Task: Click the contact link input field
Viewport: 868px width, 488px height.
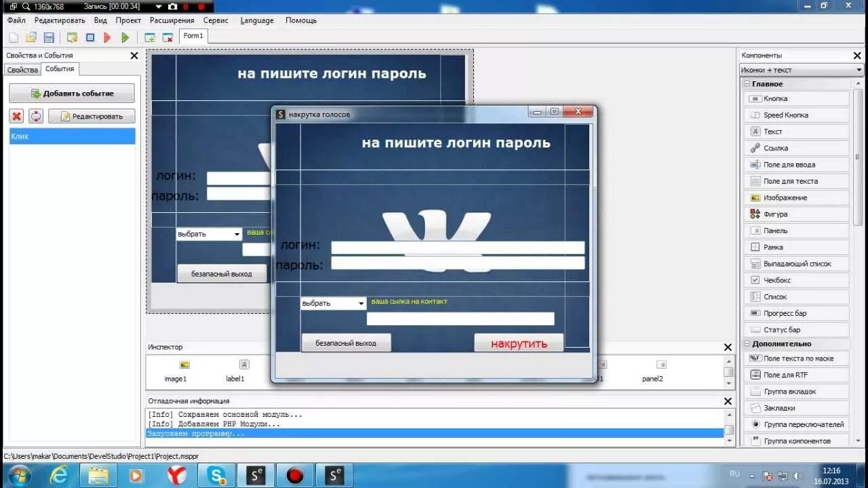Action: 460,319
